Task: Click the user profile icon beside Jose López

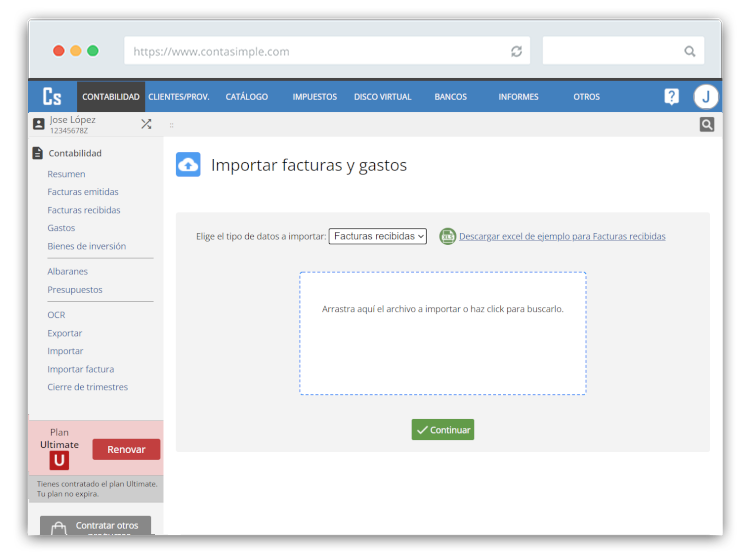Action: 39,124
